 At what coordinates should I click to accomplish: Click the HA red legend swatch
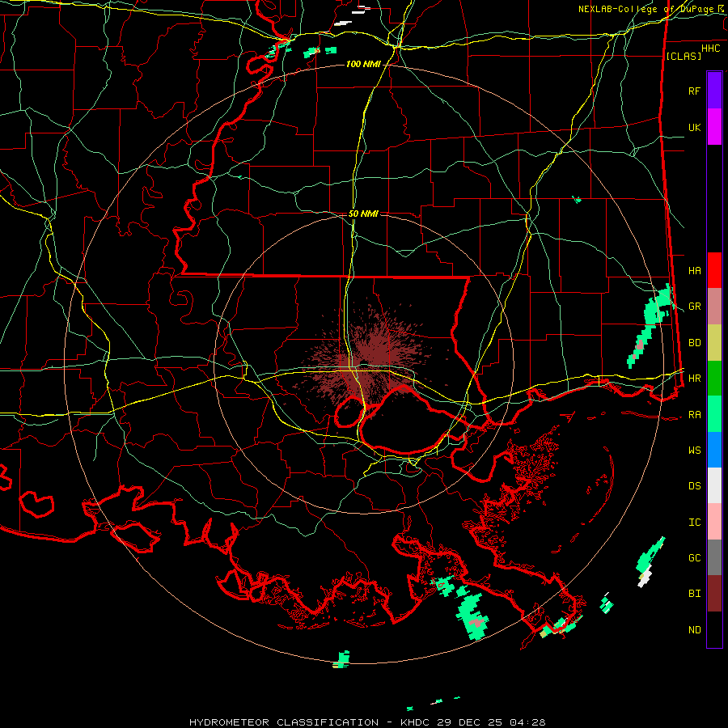[714, 270]
